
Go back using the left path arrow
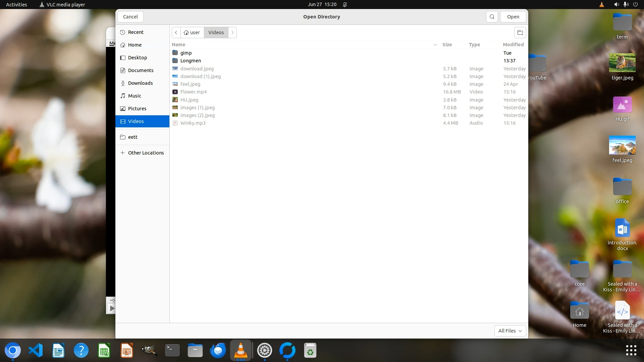(x=176, y=33)
